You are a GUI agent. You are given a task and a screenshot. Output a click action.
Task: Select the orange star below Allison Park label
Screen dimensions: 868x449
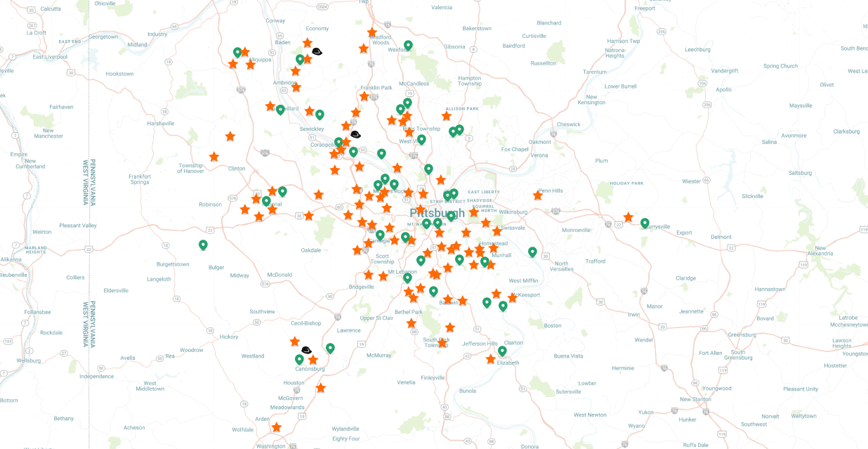[x=447, y=116]
